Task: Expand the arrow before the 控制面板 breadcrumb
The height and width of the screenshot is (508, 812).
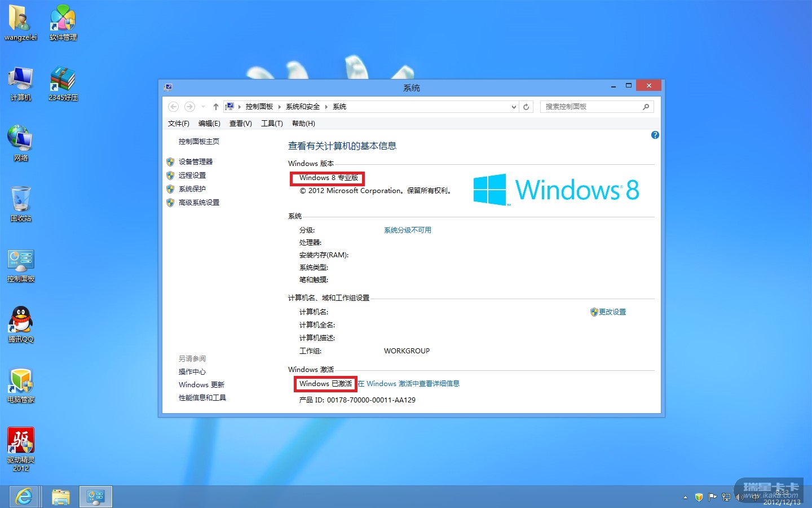Action: click(x=239, y=107)
